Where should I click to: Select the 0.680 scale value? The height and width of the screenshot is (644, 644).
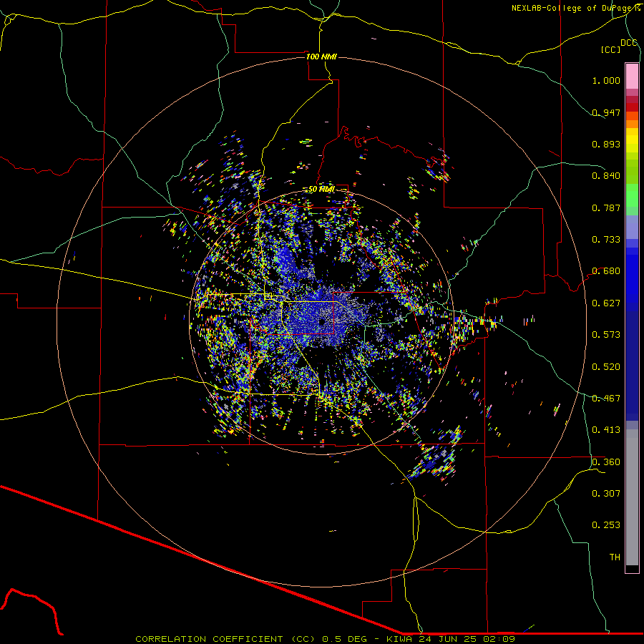(x=606, y=271)
